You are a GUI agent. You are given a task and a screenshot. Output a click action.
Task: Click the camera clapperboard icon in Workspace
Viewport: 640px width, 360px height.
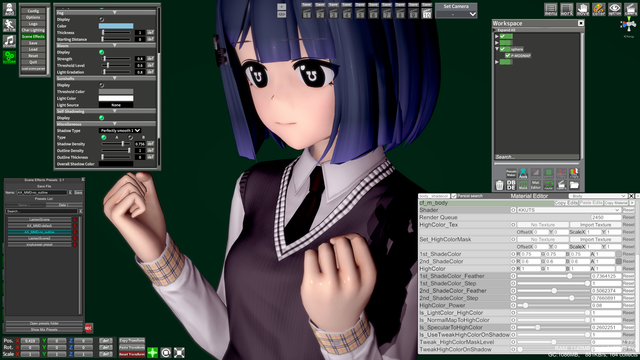point(561,185)
